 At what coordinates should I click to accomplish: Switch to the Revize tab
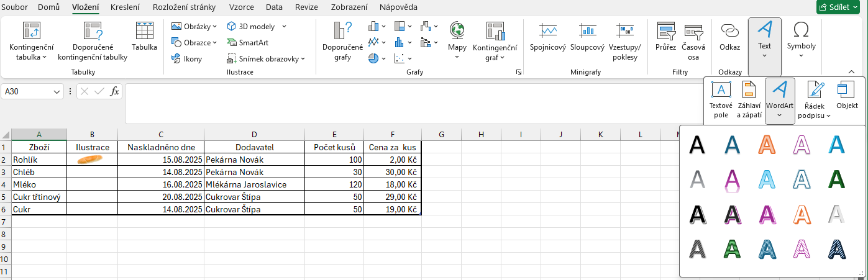307,7
